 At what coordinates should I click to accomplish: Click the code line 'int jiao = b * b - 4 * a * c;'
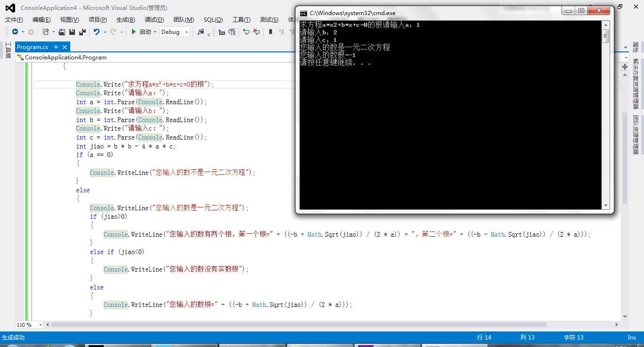[126, 146]
